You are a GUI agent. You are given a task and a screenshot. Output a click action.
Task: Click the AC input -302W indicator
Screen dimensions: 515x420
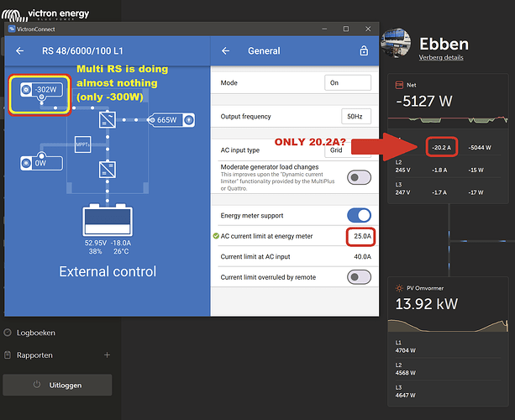click(41, 90)
